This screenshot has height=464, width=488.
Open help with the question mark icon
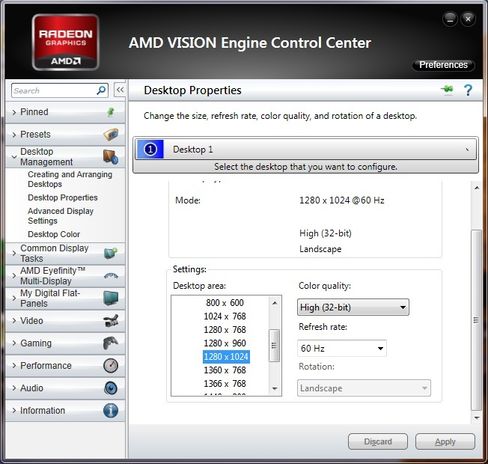468,90
